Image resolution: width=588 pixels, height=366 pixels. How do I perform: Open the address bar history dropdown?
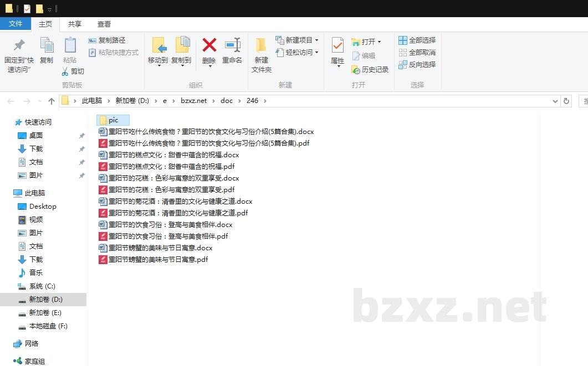coord(555,101)
